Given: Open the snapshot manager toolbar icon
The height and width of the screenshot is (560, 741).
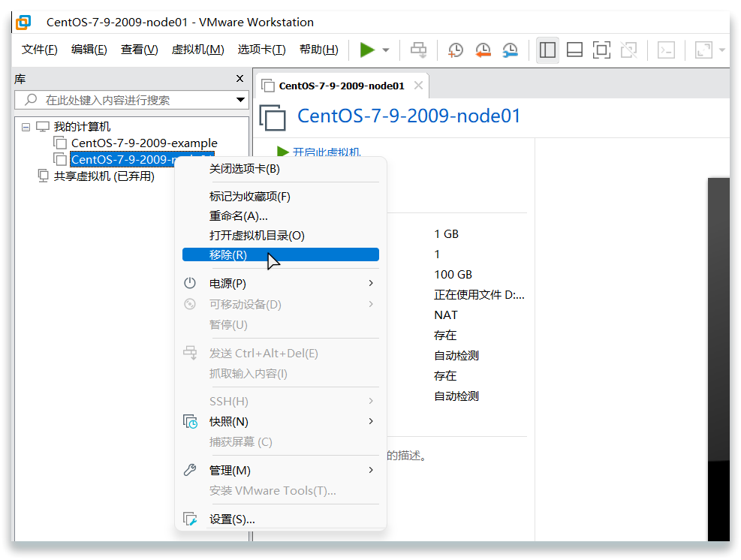Looking at the screenshot, I should click(510, 50).
